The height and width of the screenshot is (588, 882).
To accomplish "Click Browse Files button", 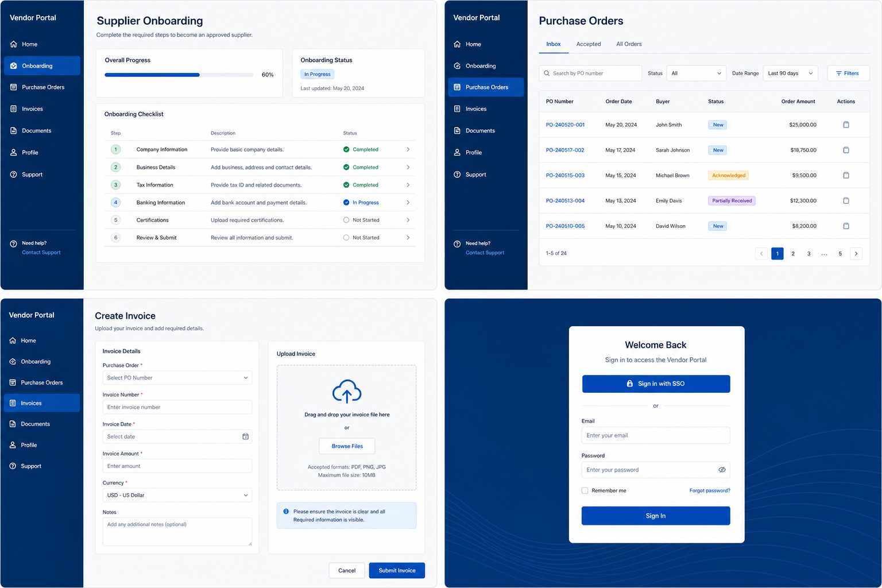I will tap(347, 446).
